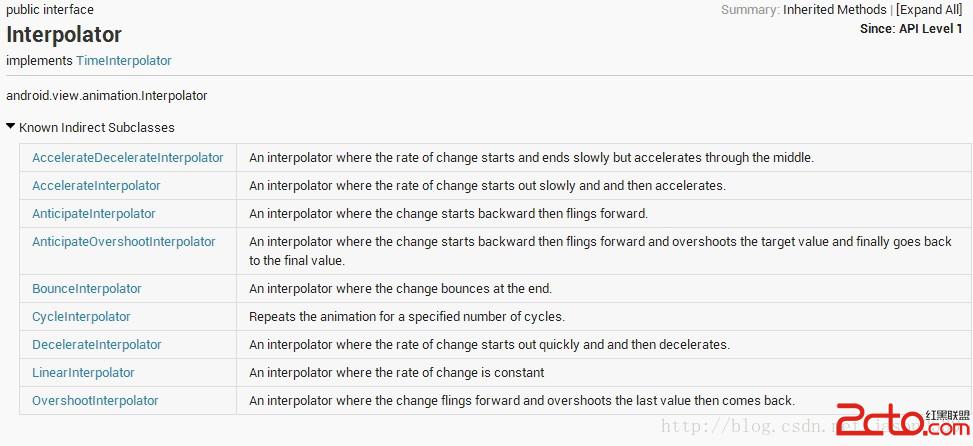
Task: Open the AnticipateOvershootInterpolator class link
Action: 124,242
